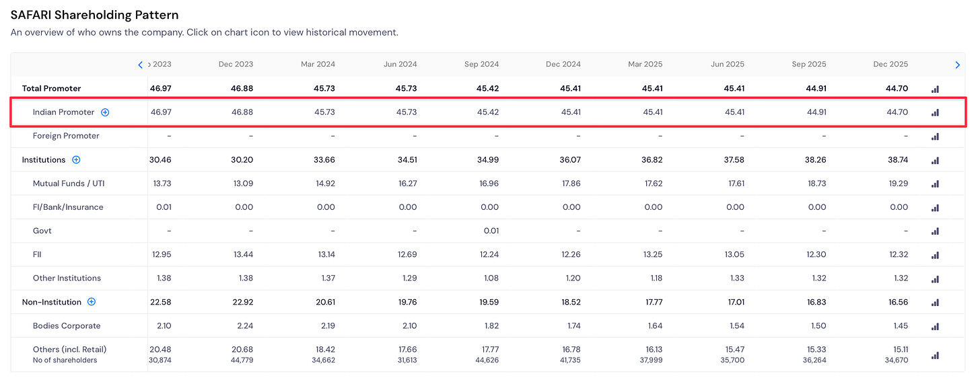Select the Dec 2024 column header
980x390 pixels.
563,65
